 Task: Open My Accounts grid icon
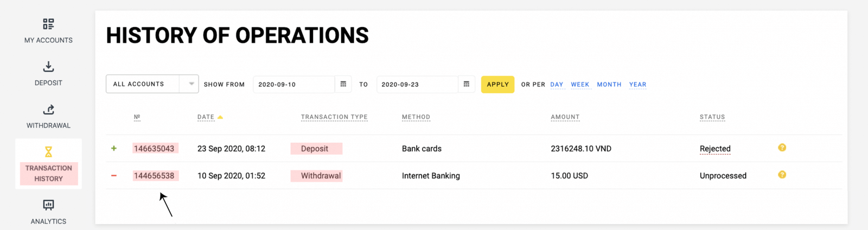coord(48,24)
